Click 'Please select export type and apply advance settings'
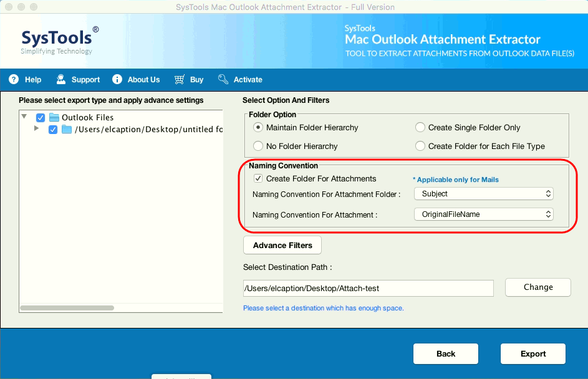 click(x=111, y=100)
